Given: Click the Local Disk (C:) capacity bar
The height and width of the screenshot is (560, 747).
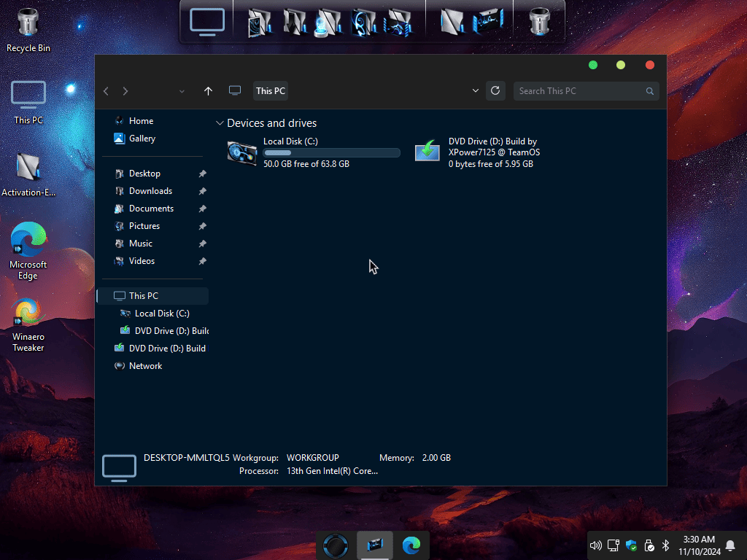Looking at the screenshot, I should click(332, 153).
